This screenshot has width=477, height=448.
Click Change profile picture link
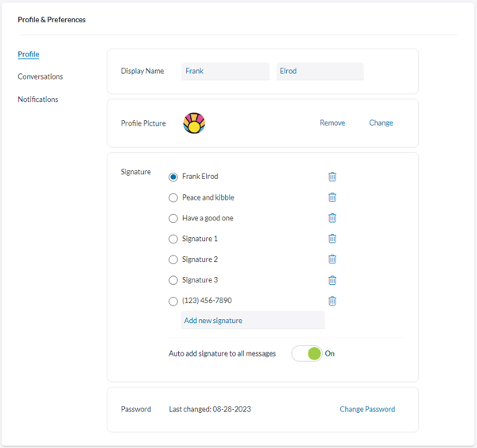(x=381, y=123)
